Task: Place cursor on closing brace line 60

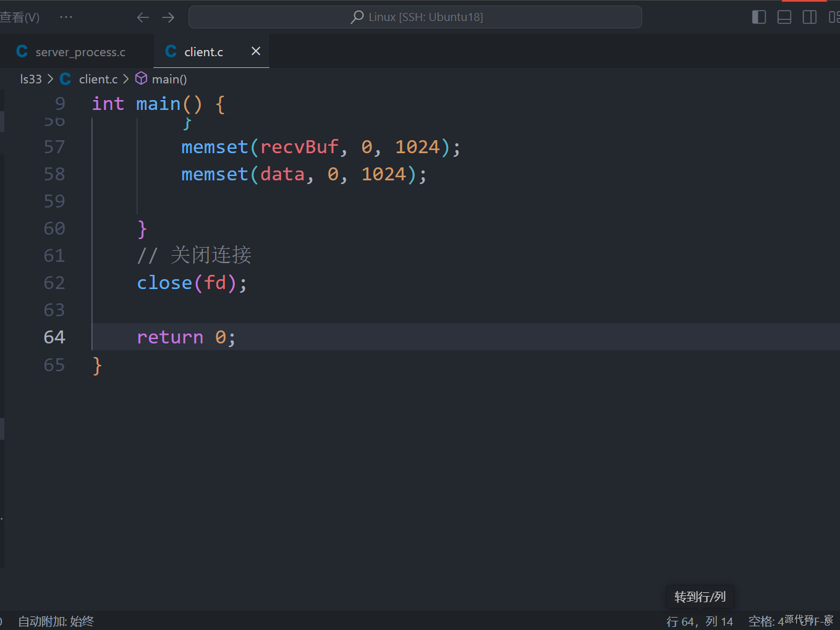Action: tap(142, 229)
